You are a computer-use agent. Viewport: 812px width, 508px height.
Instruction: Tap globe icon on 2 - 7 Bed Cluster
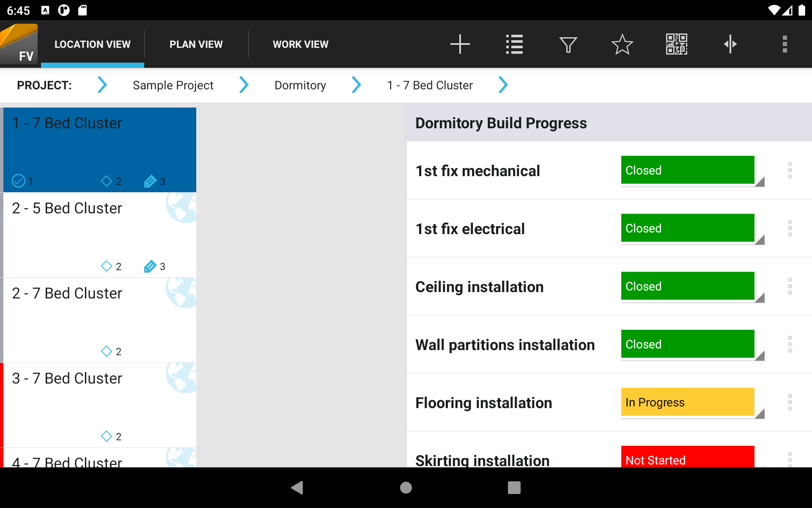click(x=181, y=293)
